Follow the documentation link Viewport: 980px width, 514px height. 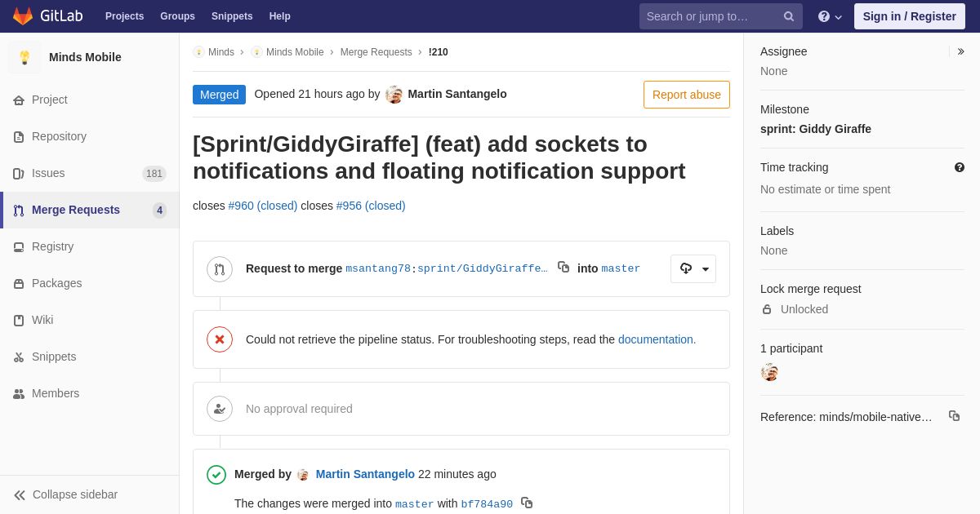click(x=656, y=339)
